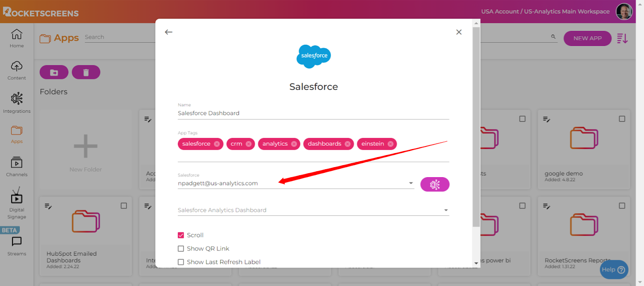The image size is (644, 286).
Task: Click the RocketScreens logo
Action: click(x=41, y=12)
